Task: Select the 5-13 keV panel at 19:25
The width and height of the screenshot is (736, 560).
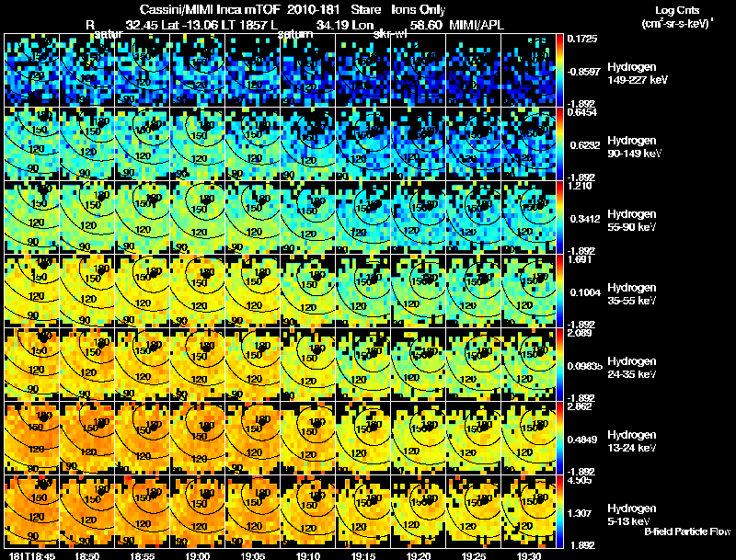Action: [x=473, y=512]
